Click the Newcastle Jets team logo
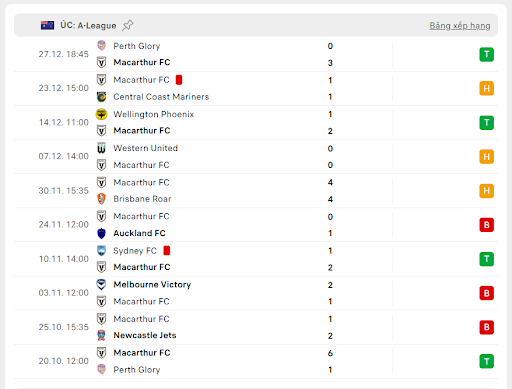Viewport: 512px width, 389px height. coord(101,335)
